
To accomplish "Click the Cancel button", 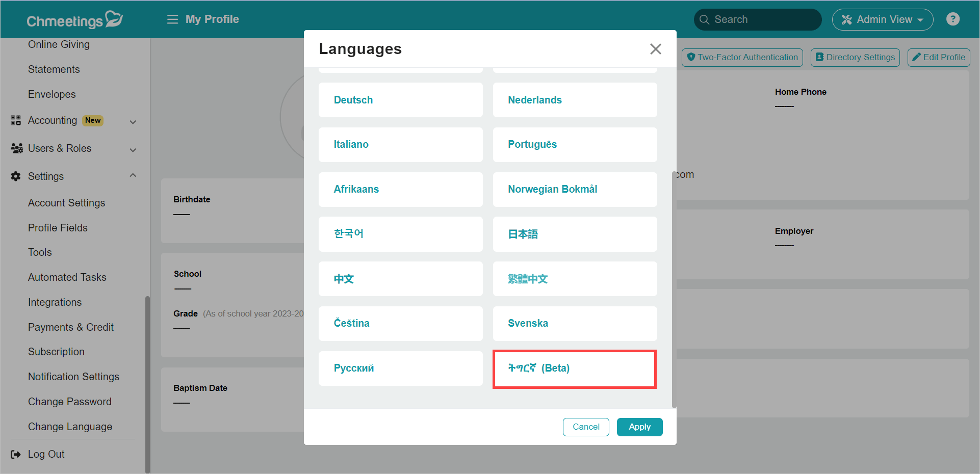I will tap(586, 427).
